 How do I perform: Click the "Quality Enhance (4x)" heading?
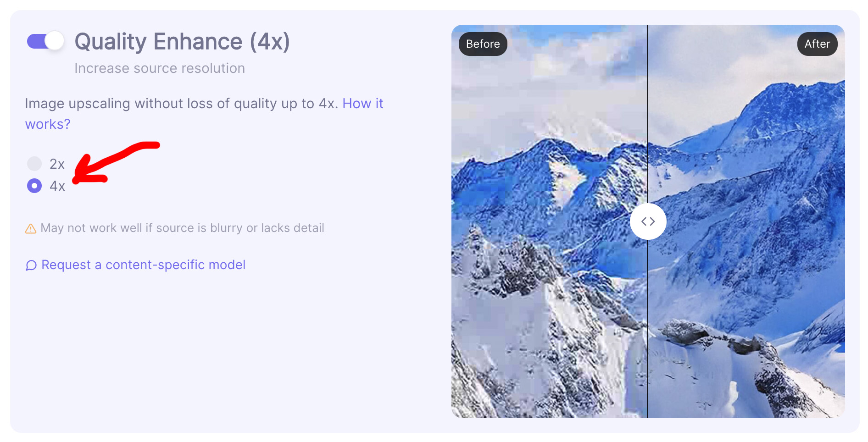182,42
